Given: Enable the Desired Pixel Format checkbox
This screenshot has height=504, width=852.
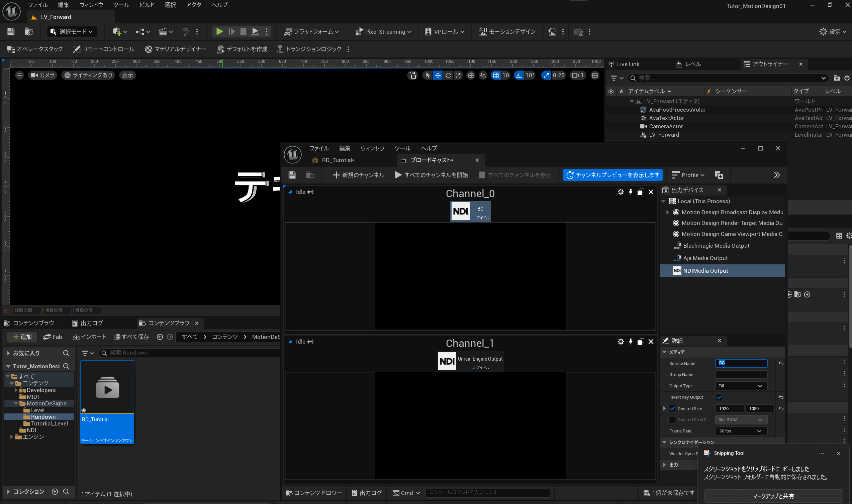Looking at the screenshot, I should (x=672, y=420).
